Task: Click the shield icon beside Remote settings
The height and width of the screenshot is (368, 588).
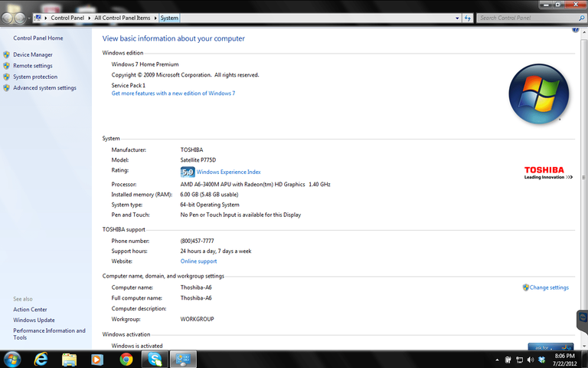Action: pyautogui.click(x=6, y=66)
